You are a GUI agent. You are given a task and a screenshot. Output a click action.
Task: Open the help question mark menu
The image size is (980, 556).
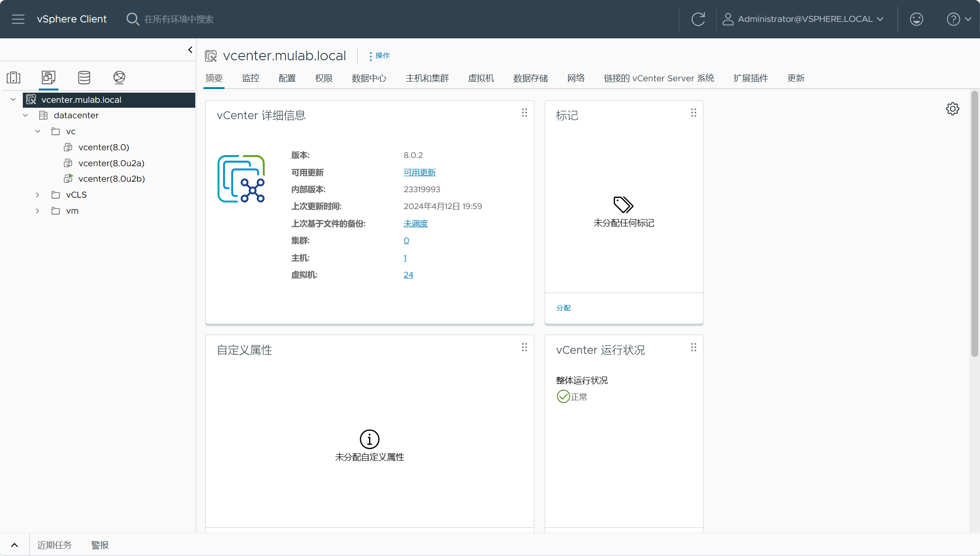click(x=959, y=19)
